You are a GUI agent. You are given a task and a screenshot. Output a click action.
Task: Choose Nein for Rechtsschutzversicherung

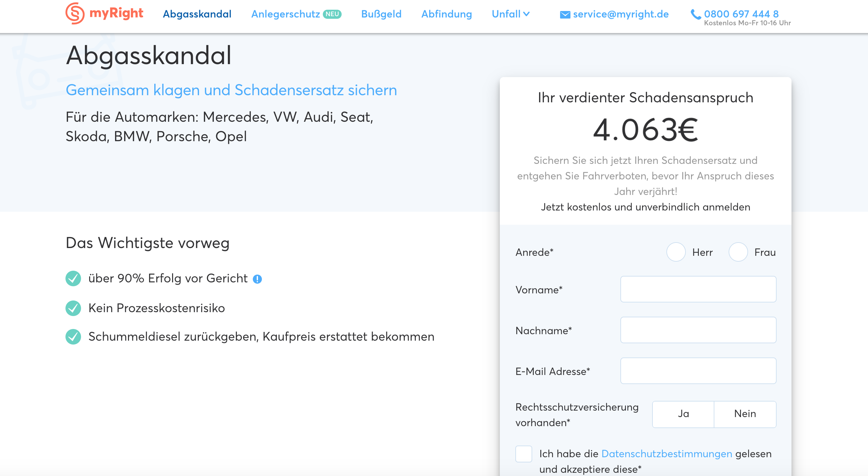(x=745, y=414)
